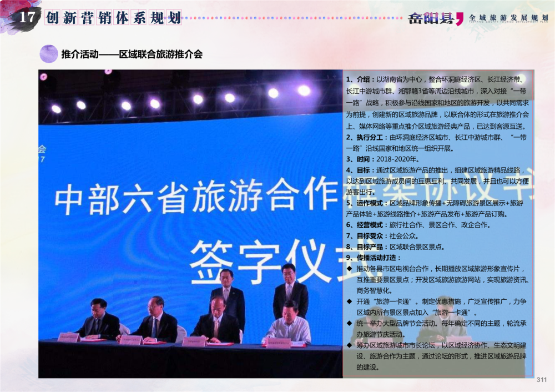Select the 创新营销体系规划 chapter title
555x392 pixels.
tap(114, 18)
